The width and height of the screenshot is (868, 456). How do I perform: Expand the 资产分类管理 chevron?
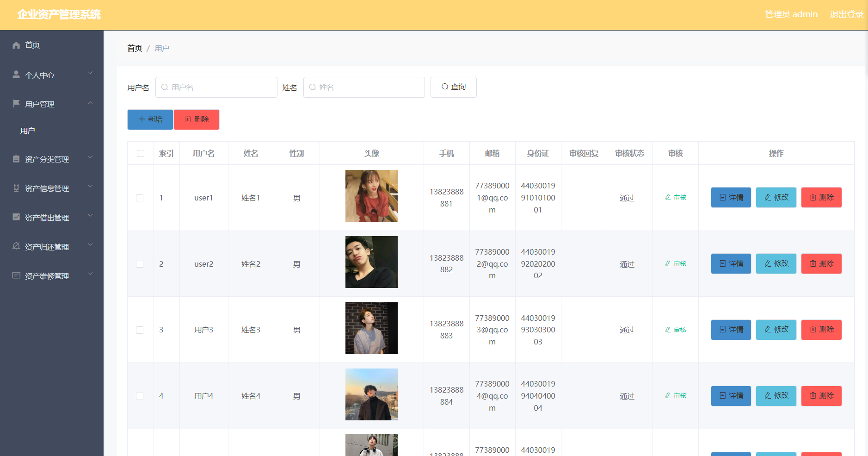point(90,157)
